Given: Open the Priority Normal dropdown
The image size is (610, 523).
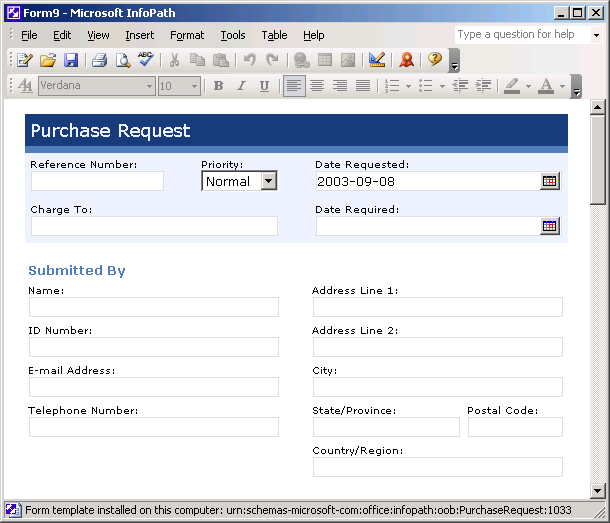Looking at the screenshot, I should 268,181.
